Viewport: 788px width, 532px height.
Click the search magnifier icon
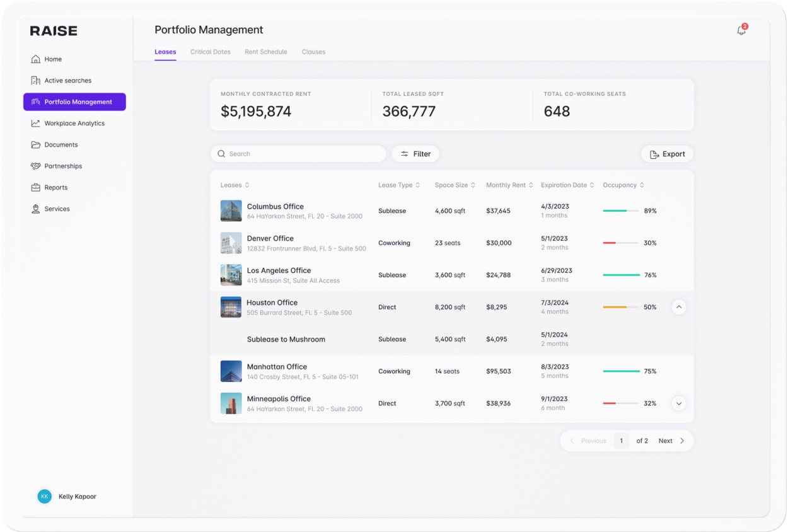pos(221,154)
